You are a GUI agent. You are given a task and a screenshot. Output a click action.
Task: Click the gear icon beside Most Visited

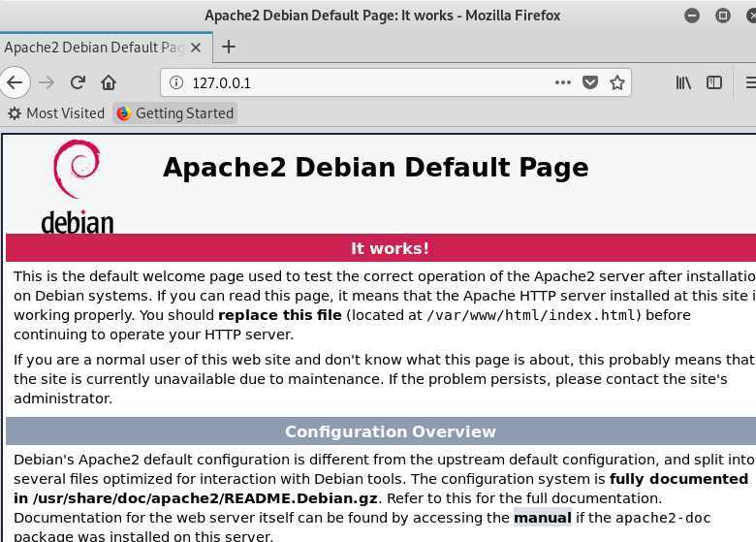[x=15, y=113]
